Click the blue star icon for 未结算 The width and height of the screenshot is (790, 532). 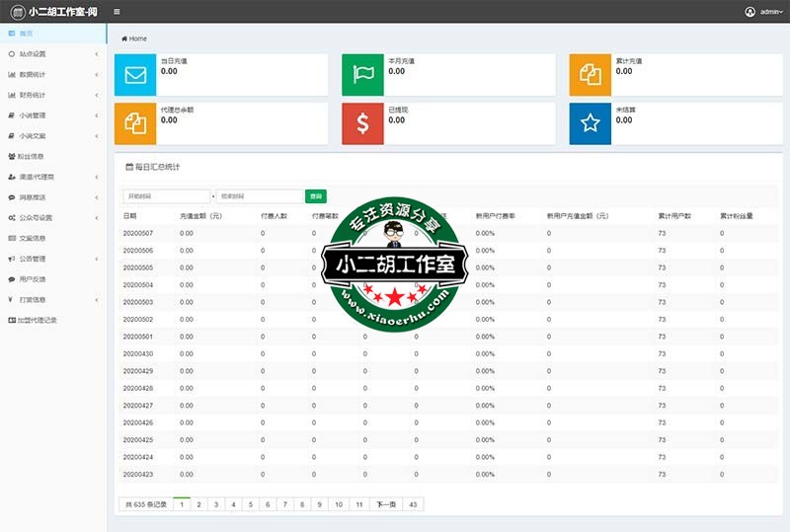[x=590, y=123]
